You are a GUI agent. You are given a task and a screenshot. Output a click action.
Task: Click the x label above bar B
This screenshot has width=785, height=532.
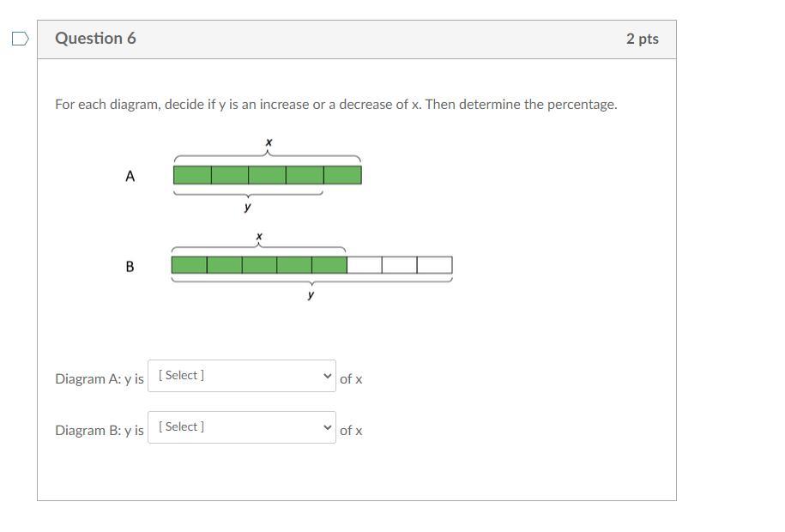(x=259, y=236)
